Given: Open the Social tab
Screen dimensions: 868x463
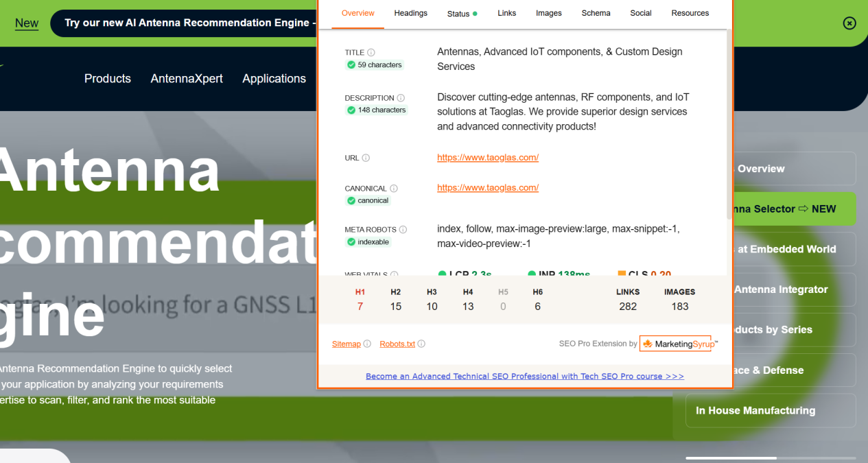Looking at the screenshot, I should point(641,13).
